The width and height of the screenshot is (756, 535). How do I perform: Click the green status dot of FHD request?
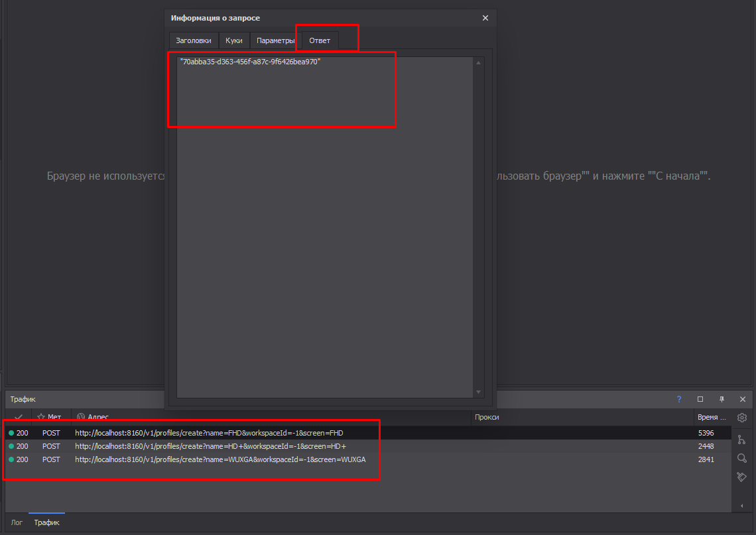pos(11,433)
